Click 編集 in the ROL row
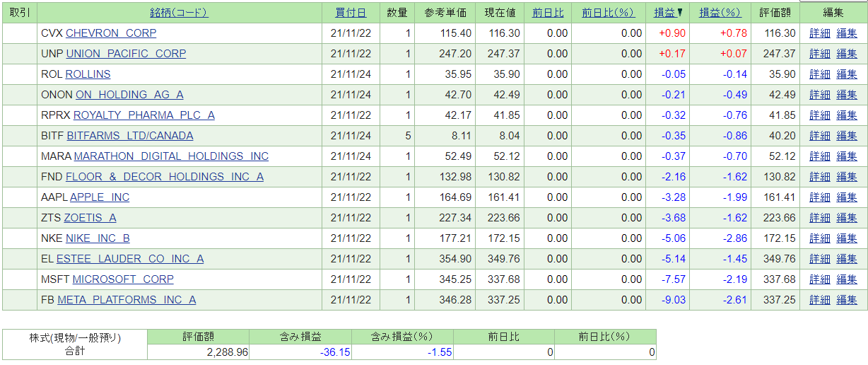This screenshot has width=868, height=365. point(847,74)
